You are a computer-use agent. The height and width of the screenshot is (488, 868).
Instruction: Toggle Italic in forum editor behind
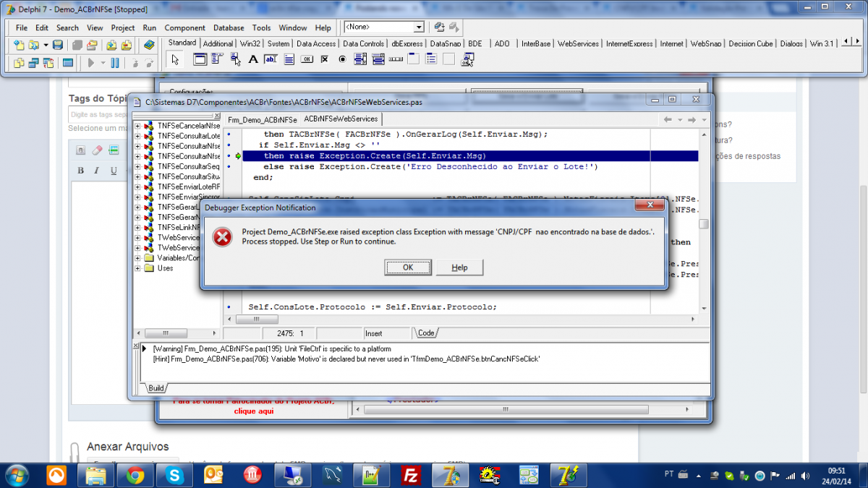(98, 171)
